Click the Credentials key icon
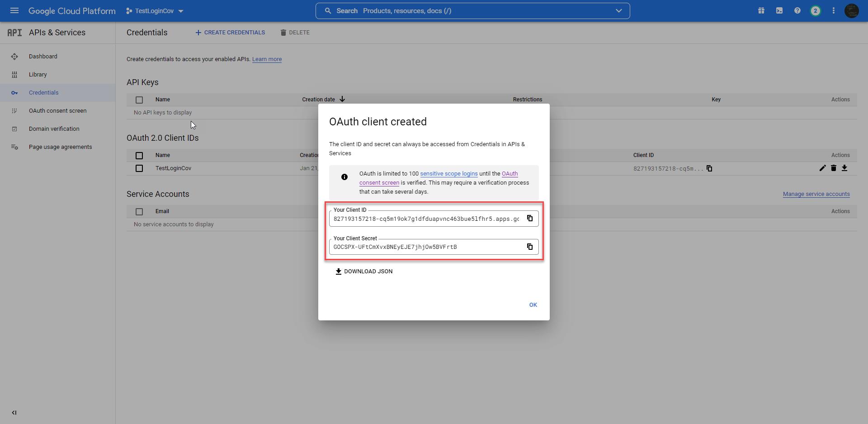This screenshot has height=424, width=868. tap(14, 93)
